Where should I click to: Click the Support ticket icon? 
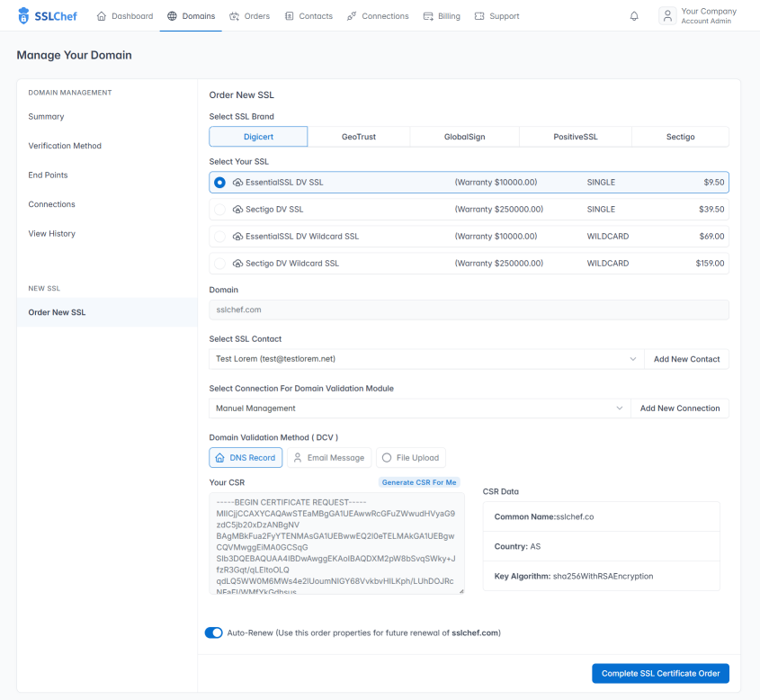[479, 16]
